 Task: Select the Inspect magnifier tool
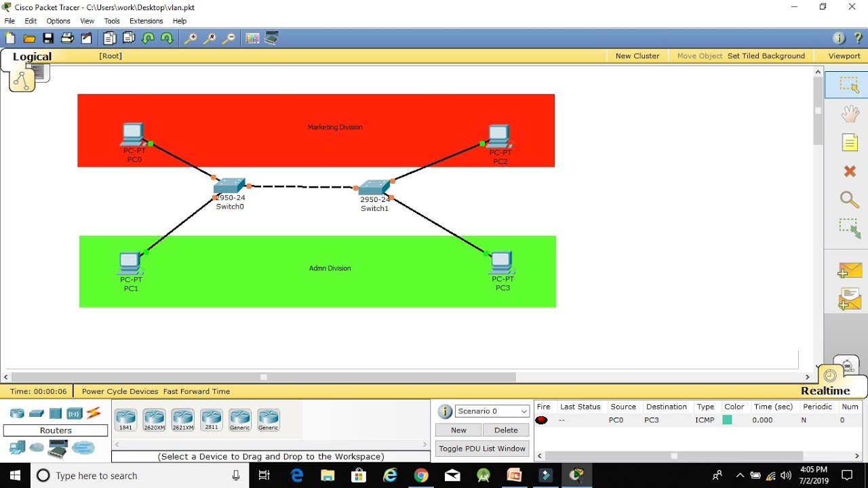[850, 199]
